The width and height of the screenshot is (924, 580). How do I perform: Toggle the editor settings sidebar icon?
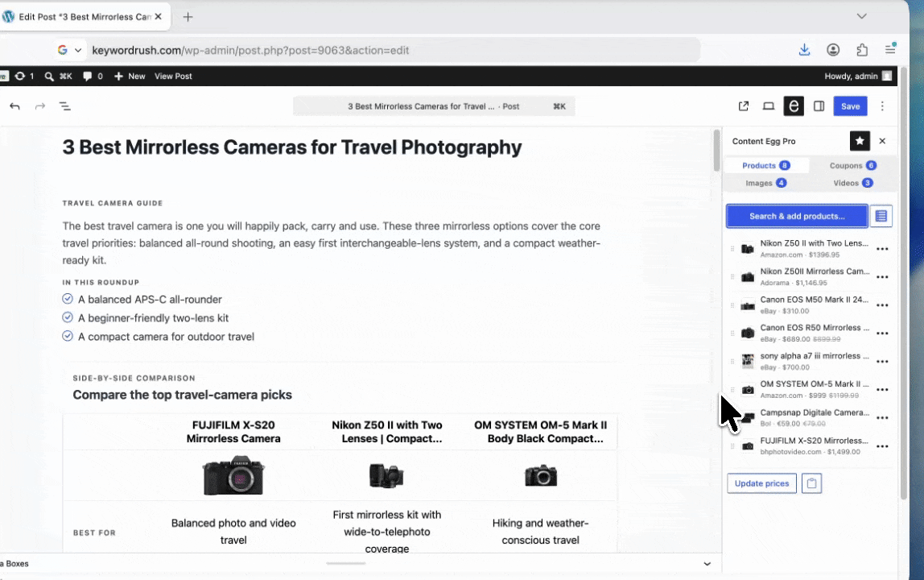coord(819,106)
